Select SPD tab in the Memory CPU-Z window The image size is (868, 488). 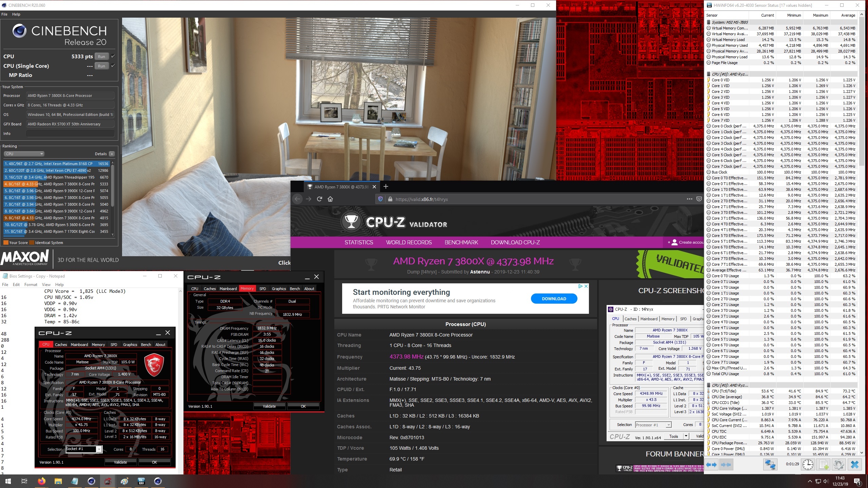[263, 289]
